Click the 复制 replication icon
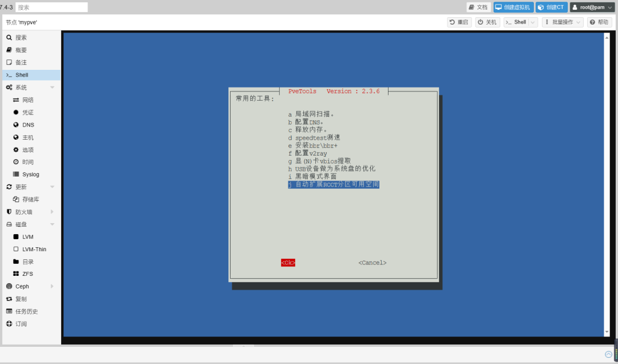Image resolution: width=618 pixels, height=364 pixels. coord(9,299)
